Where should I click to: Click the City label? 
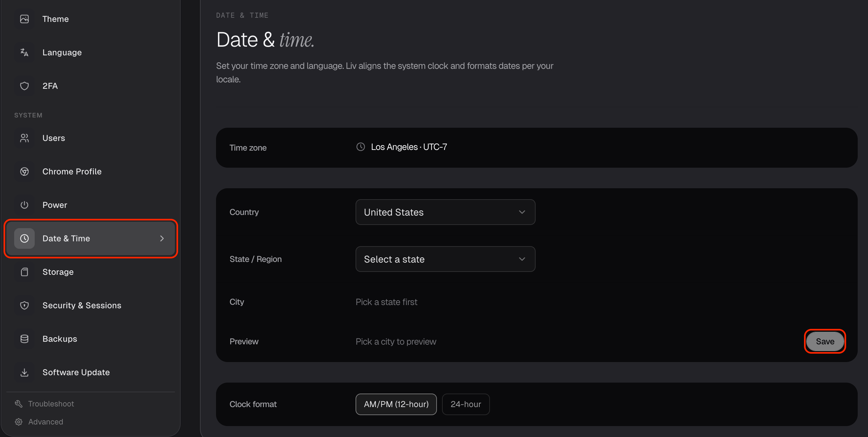tap(237, 302)
